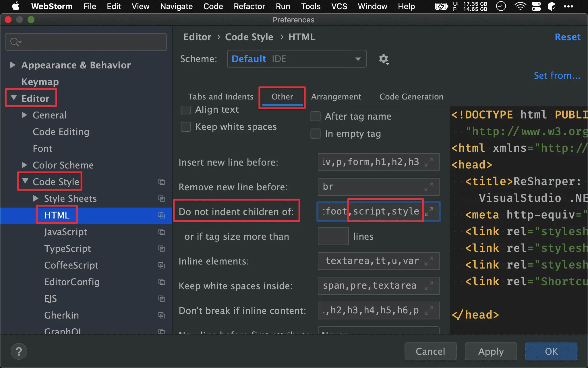Expand Appearance & Behavior tree node
This screenshot has height=368, width=588.
(13, 65)
